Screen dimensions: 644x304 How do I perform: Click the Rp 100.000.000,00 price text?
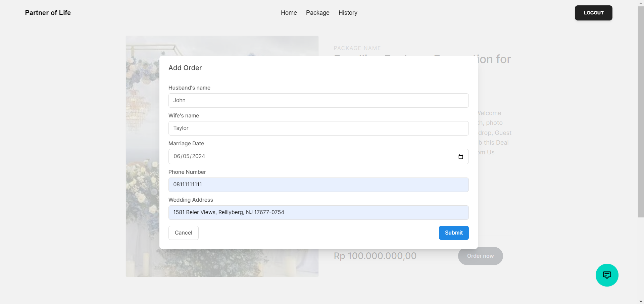375,256
